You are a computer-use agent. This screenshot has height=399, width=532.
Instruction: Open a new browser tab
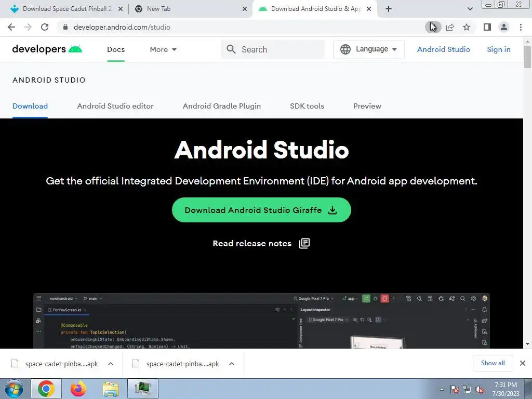(x=389, y=9)
